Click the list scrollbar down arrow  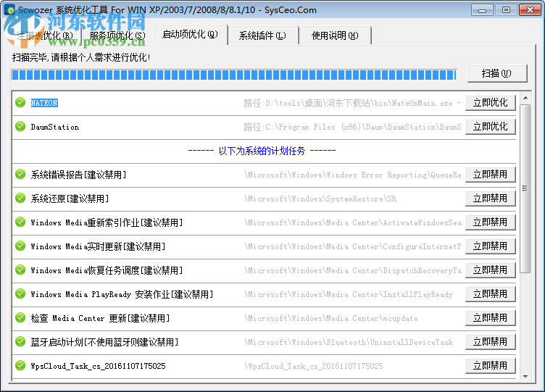coord(525,376)
